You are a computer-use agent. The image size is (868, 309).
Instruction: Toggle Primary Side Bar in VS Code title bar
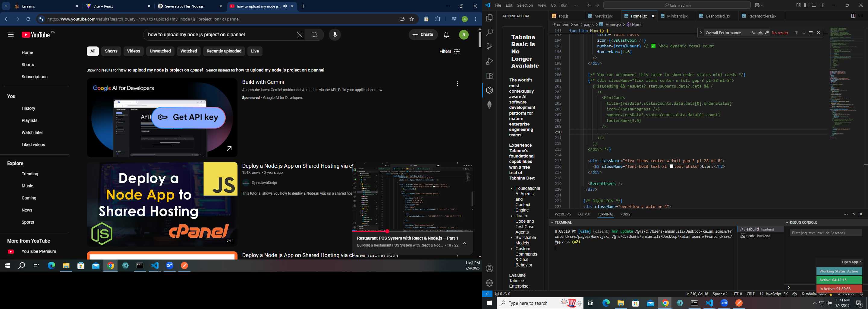coord(806,5)
